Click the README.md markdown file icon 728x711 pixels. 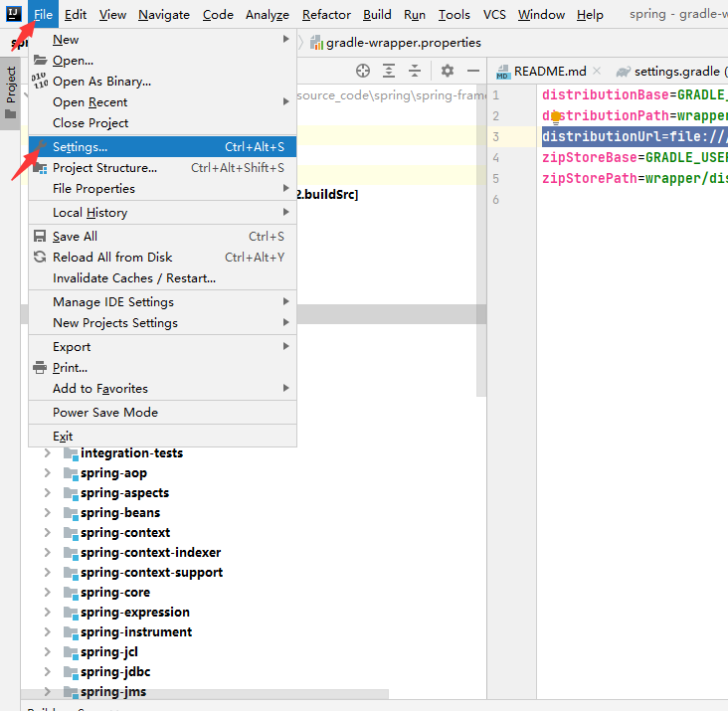[503, 72]
